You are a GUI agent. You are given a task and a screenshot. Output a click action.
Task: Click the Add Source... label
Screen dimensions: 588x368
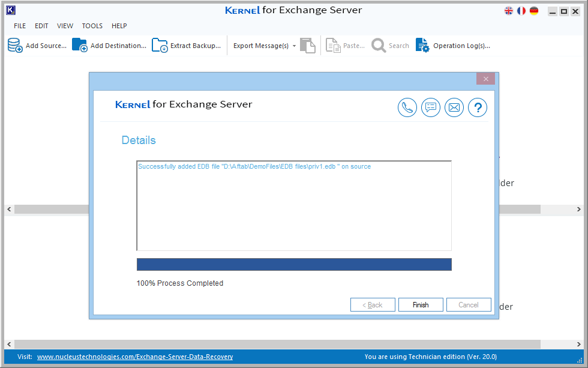[46, 46]
